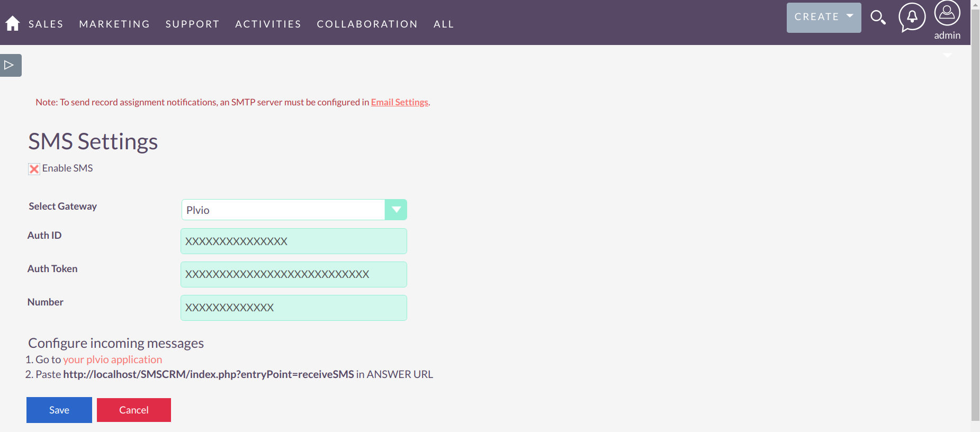
Task: Click the admin user profile icon
Action: [x=947, y=14]
